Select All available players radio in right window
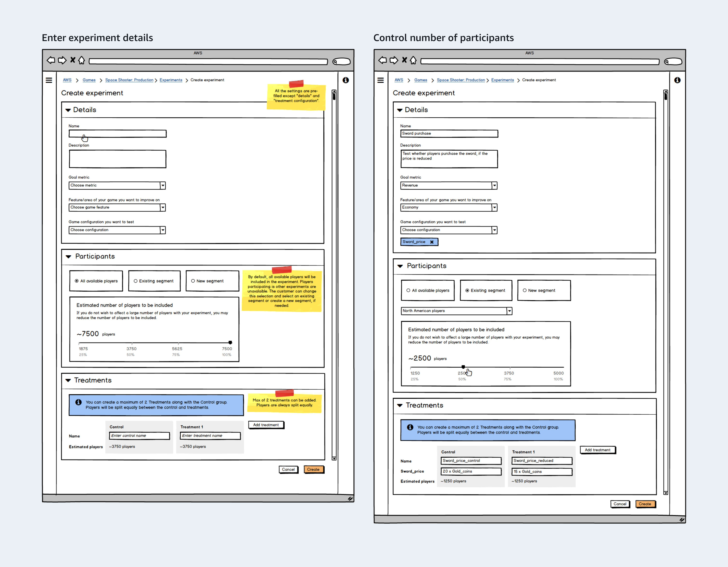 tap(408, 291)
